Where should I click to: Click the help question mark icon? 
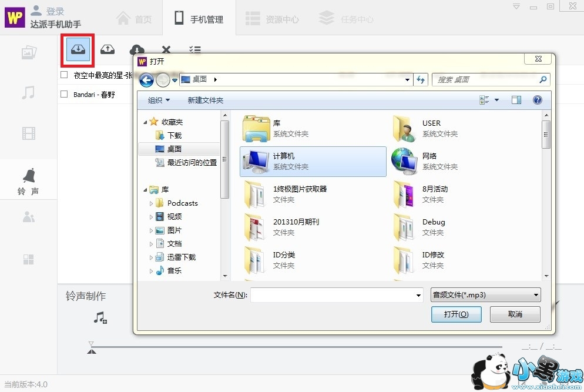click(x=538, y=100)
